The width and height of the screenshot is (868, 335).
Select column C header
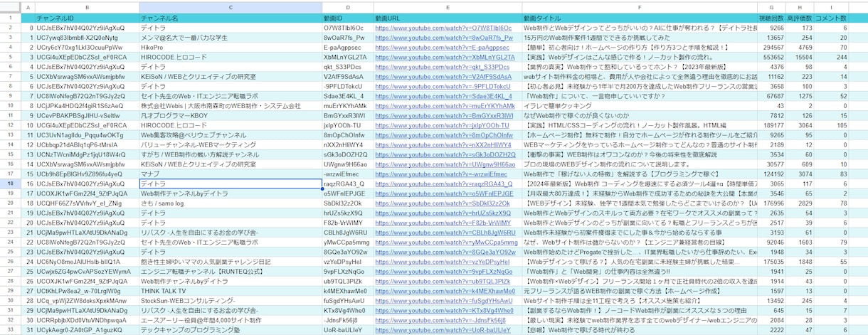tap(231, 7)
